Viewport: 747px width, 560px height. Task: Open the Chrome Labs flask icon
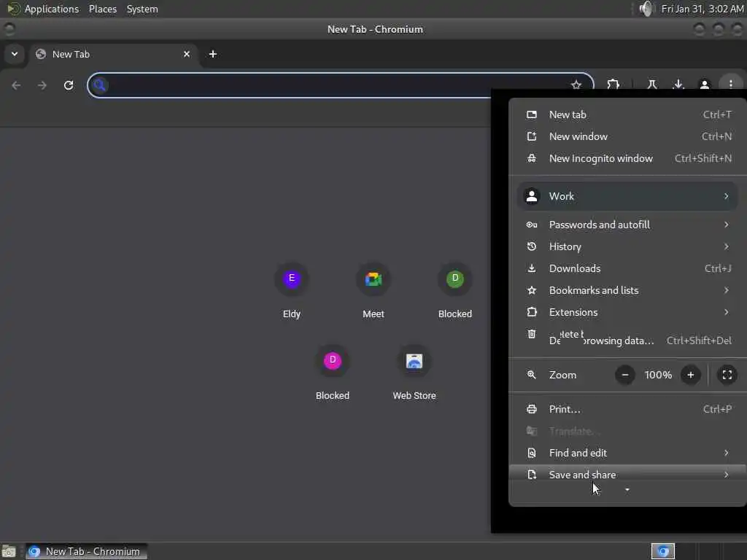tap(651, 85)
